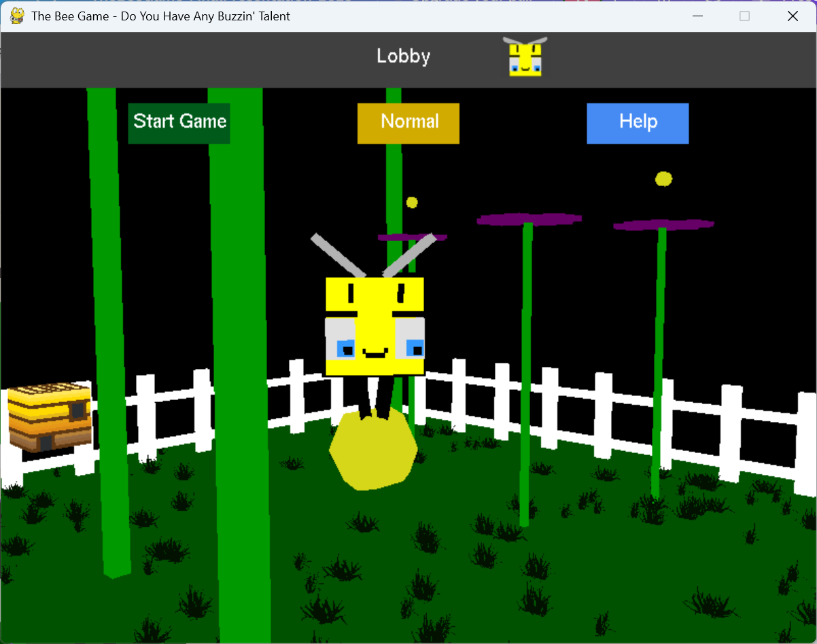817x644 pixels.
Task: Click the large yellow pollen ball top right
Action: coord(664,179)
